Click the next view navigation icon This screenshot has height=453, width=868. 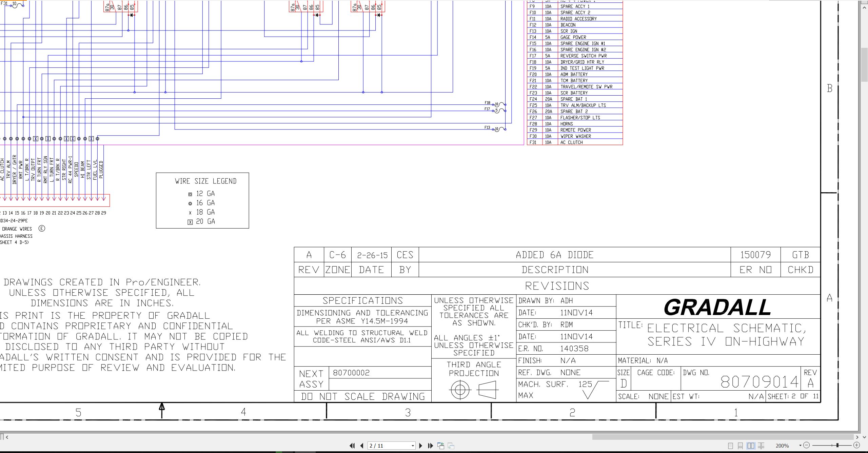point(451,446)
